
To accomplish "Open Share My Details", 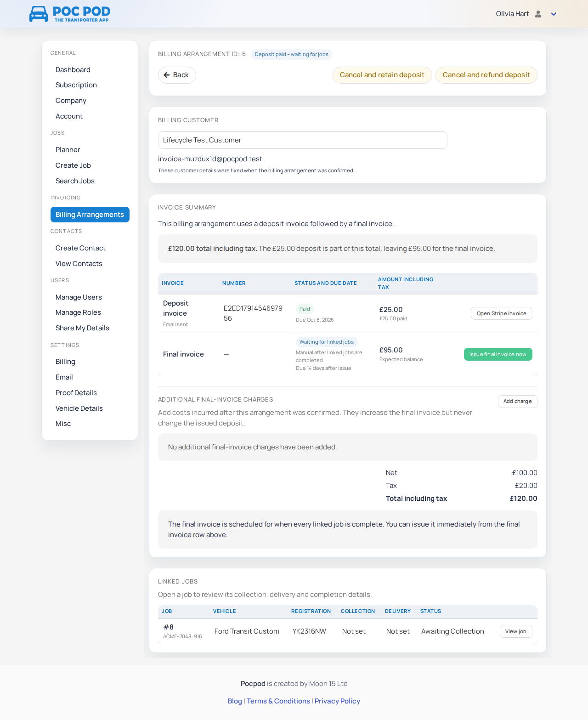I will pyautogui.click(x=82, y=328).
